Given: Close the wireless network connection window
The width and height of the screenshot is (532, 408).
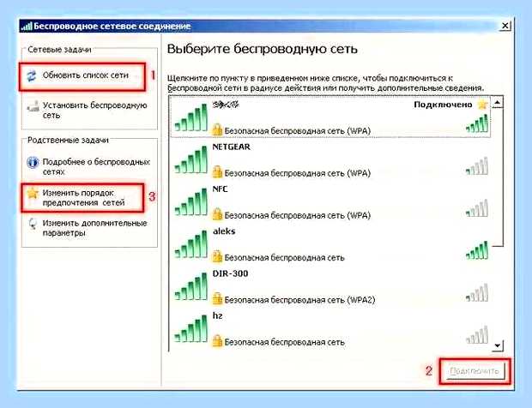Looking at the screenshot, I should (505, 26).
